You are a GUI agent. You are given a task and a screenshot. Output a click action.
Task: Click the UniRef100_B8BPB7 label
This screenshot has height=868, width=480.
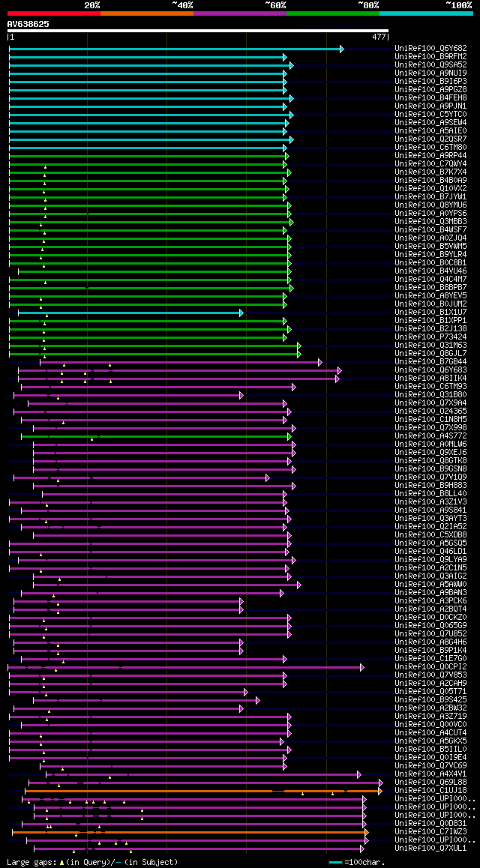430,289
